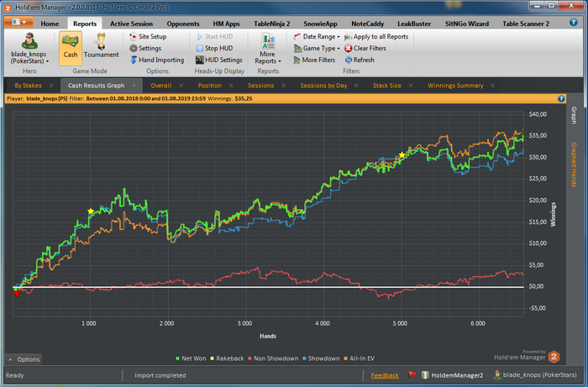This screenshot has width=588, height=387.
Task: Click filter bar info icon
Action: [561, 98]
